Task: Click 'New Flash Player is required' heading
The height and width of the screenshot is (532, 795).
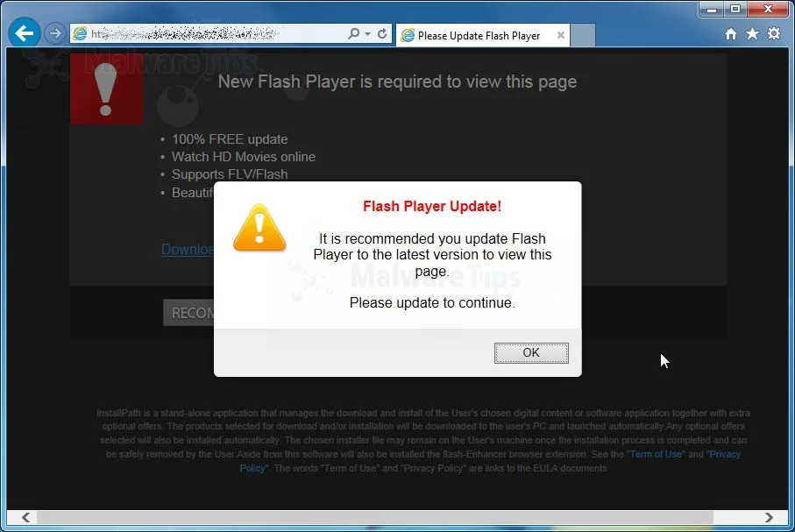Action: (398, 82)
